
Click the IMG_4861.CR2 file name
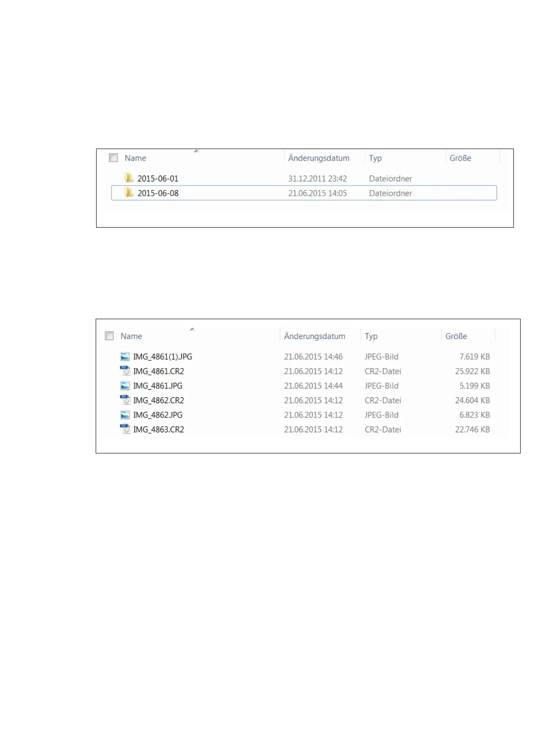coord(159,371)
